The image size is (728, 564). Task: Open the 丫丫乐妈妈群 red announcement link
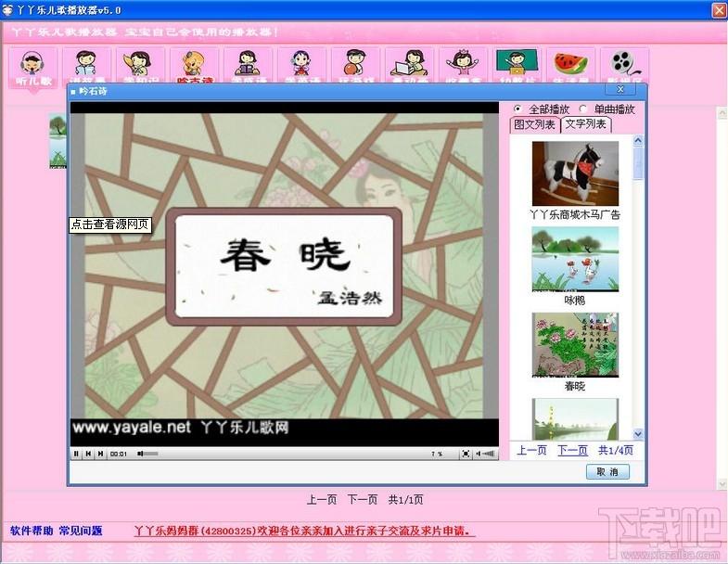click(x=304, y=531)
